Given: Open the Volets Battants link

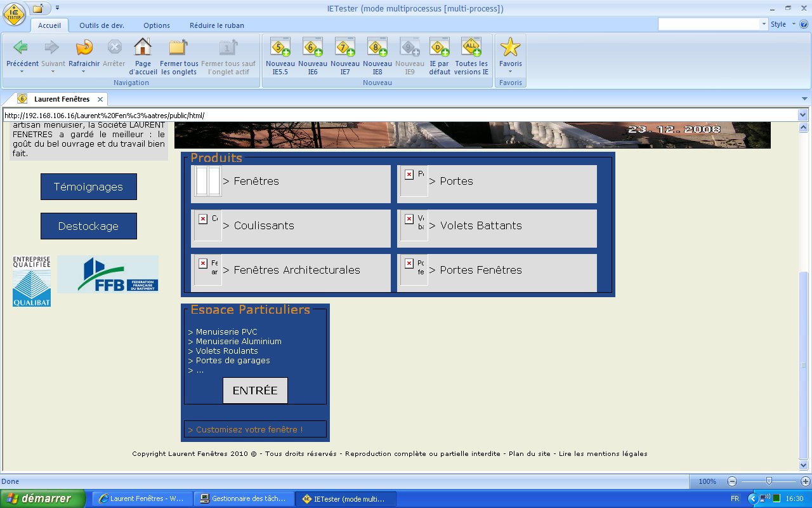Looking at the screenshot, I should coord(475,225).
